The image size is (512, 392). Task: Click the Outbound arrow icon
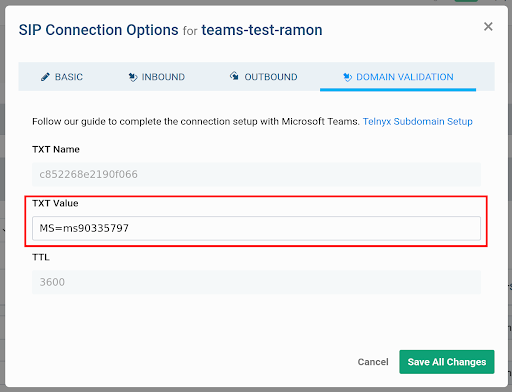pos(234,76)
